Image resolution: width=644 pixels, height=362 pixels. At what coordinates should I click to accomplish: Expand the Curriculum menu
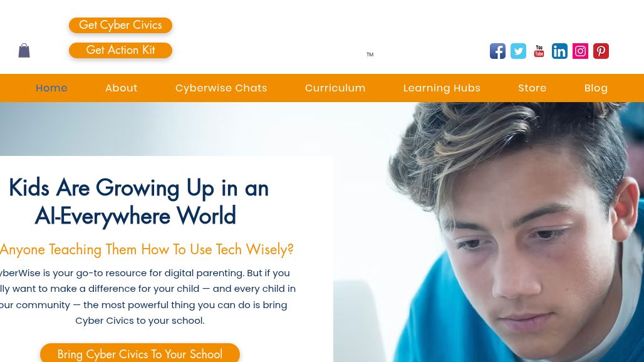[x=335, y=88]
